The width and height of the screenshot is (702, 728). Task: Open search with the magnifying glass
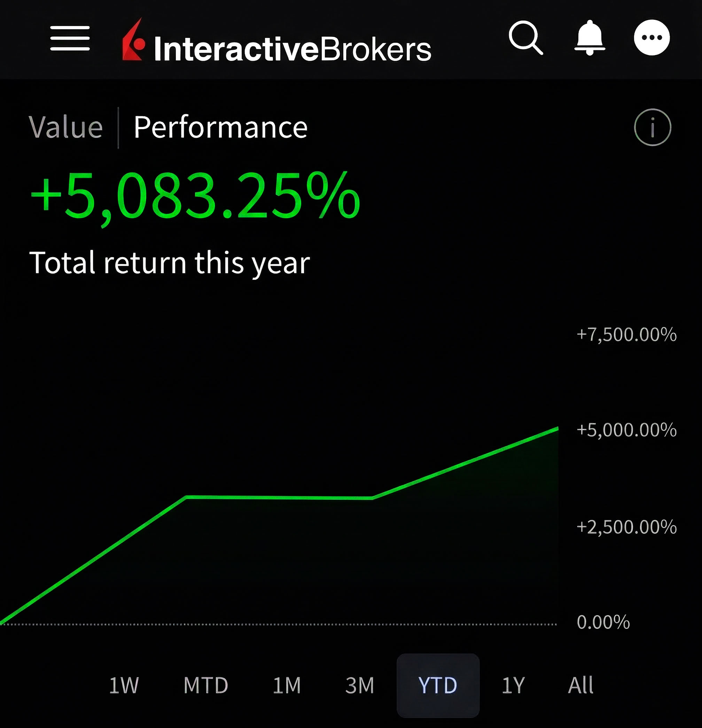coord(525,38)
